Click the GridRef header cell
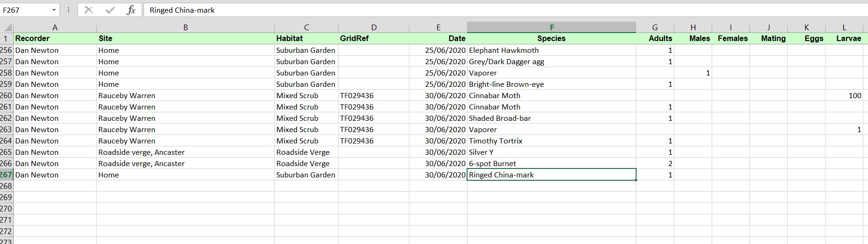 pos(374,39)
